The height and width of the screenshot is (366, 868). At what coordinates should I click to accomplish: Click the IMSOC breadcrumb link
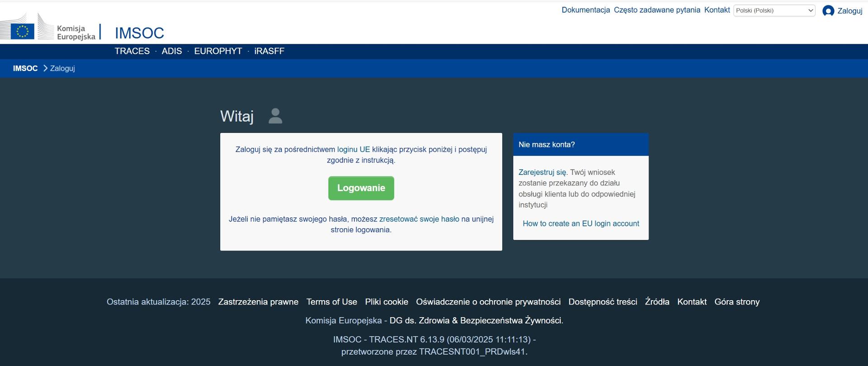[x=25, y=68]
